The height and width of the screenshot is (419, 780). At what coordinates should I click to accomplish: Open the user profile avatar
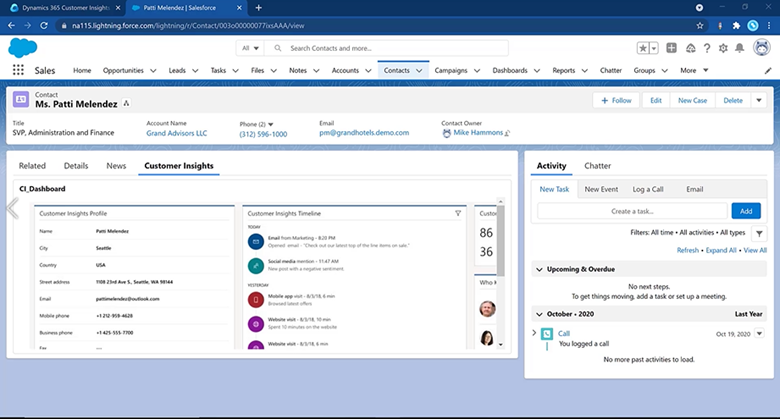coord(762,48)
